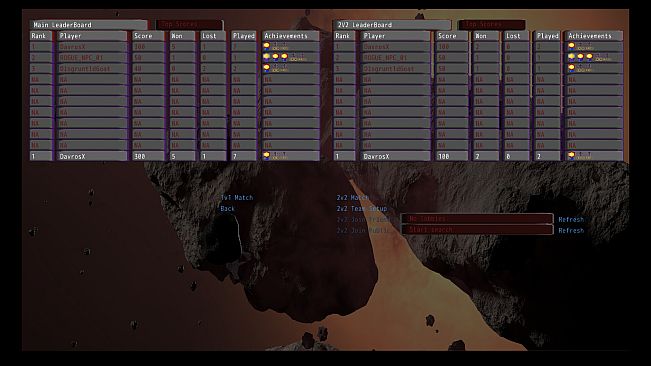Viewport: 651px width, 366px height.
Task: Click Rank column header in 2V2 LeaderBoard
Action: pos(345,36)
